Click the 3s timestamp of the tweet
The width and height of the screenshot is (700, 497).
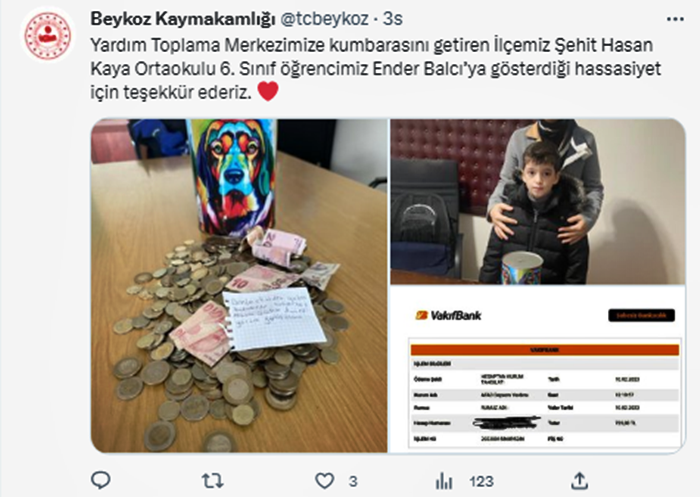click(x=393, y=19)
